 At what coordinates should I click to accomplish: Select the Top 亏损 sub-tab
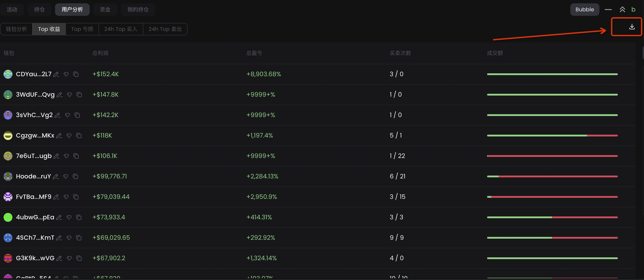pyautogui.click(x=82, y=29)
